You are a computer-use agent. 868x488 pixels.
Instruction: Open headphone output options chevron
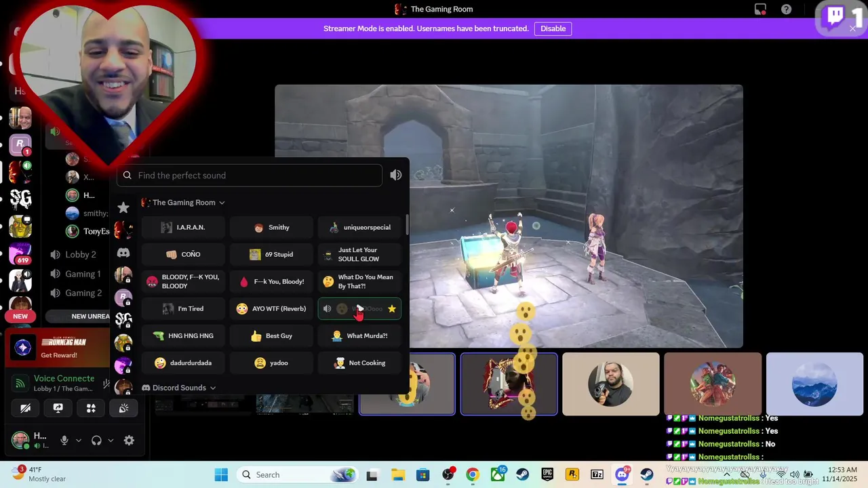click(111, 441)
